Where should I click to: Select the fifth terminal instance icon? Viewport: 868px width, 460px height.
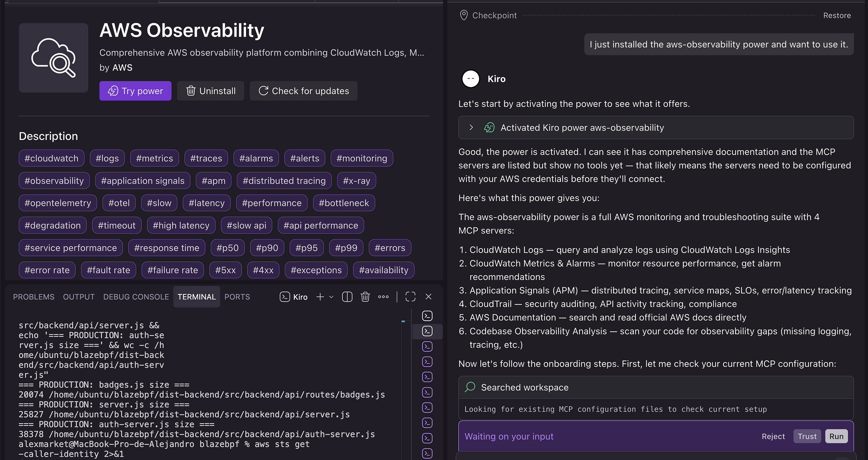tap(427, 377)
